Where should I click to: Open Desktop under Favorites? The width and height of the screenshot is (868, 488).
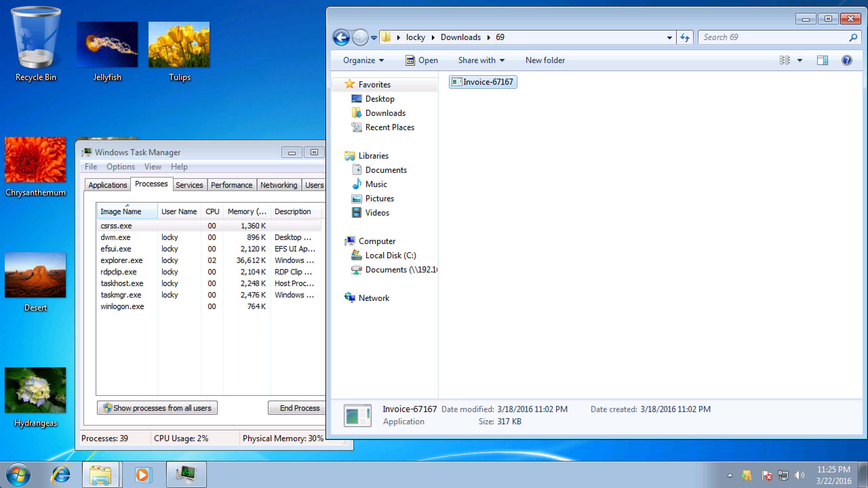pos(373,99)
